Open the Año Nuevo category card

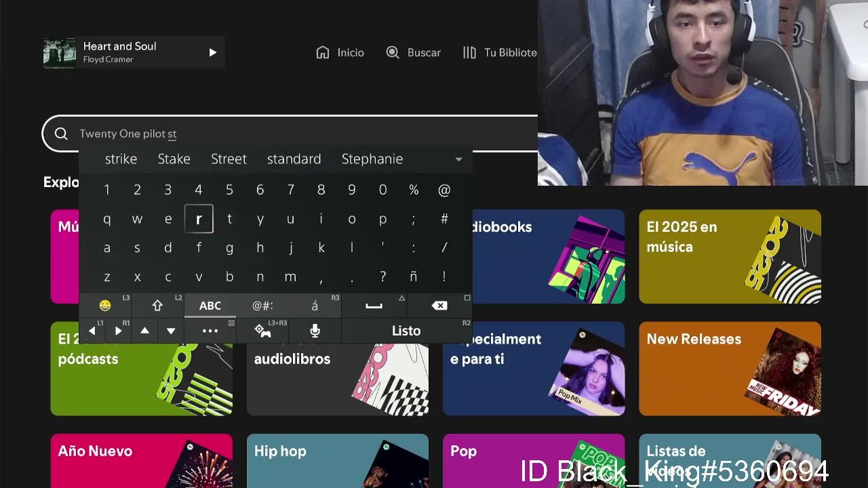[x=141, y=461]
